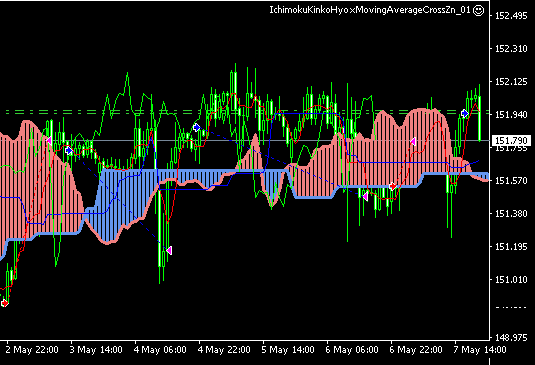Click the magenta triangle inside the red cloud near 6 May 22:00
The height and width of the screenshot is (365, 535).
click(413, 142)
